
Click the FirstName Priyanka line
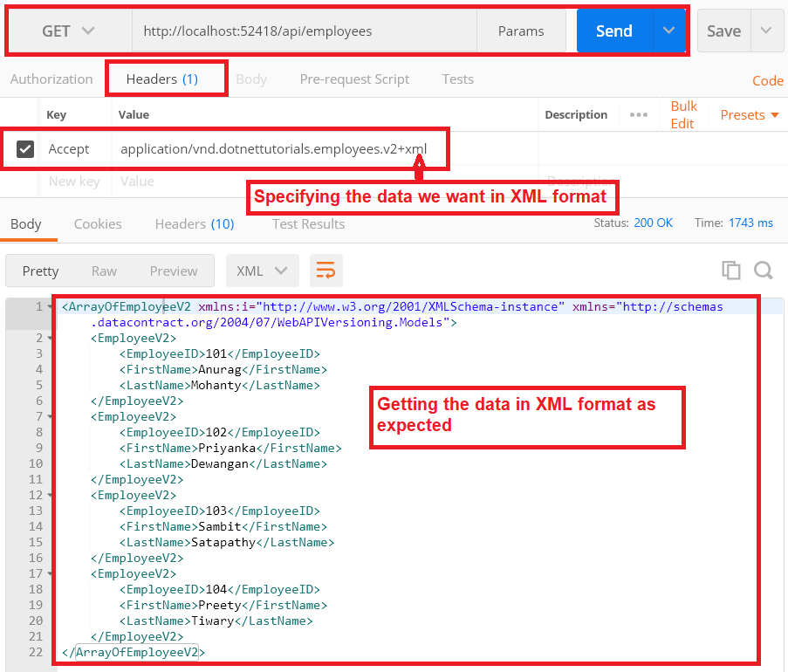(x=230, y=448)
